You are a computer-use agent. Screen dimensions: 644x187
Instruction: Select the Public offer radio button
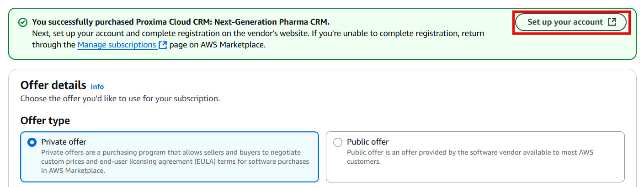pos(338,142)
